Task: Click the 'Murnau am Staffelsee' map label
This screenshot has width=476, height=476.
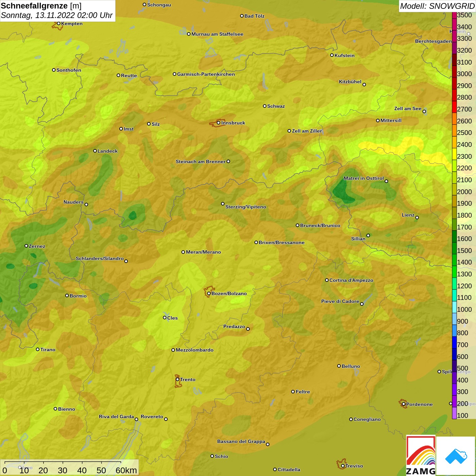Action: tap(217, 34)
